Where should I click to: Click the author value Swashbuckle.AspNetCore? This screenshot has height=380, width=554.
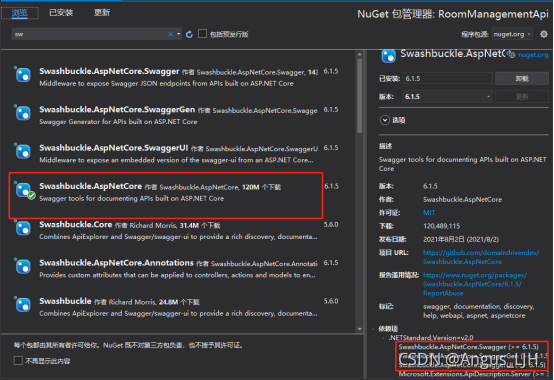pyautogui.click(x=462, y=200)
